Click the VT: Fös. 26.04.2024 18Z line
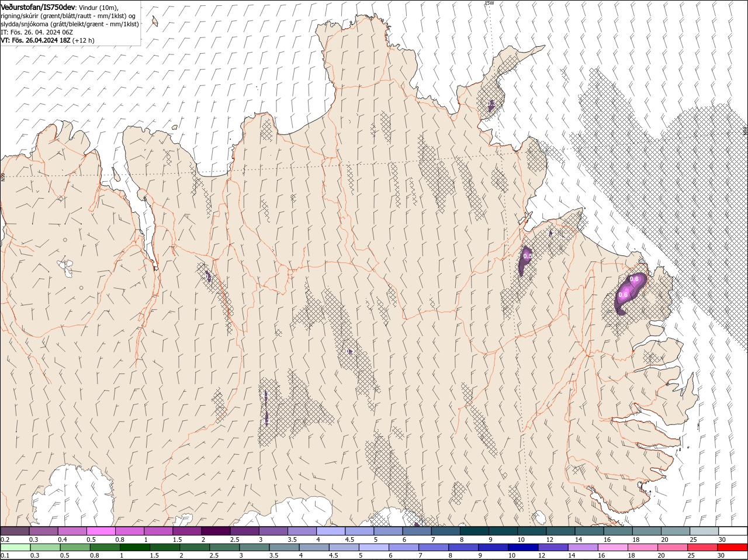748x560 pixels. pyautogui.click(x=36, y=40)
